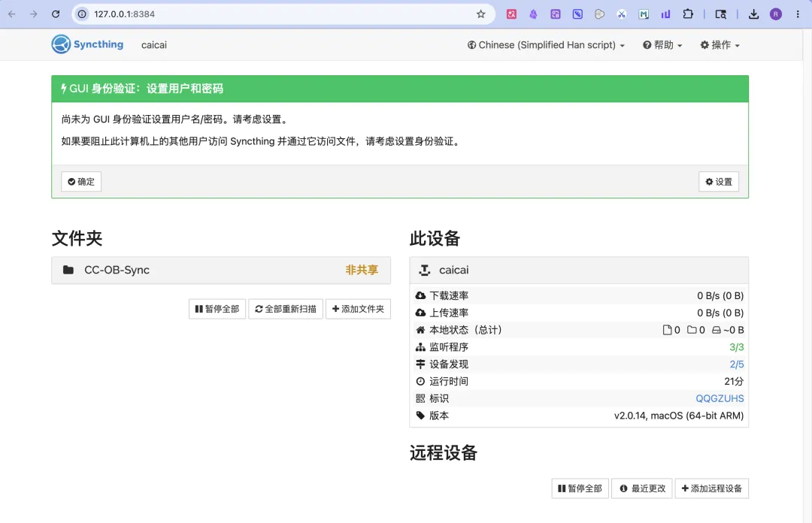Click the 3/3 listeners value
Viewport: 812px width, 523px height.
click(737, 347)
